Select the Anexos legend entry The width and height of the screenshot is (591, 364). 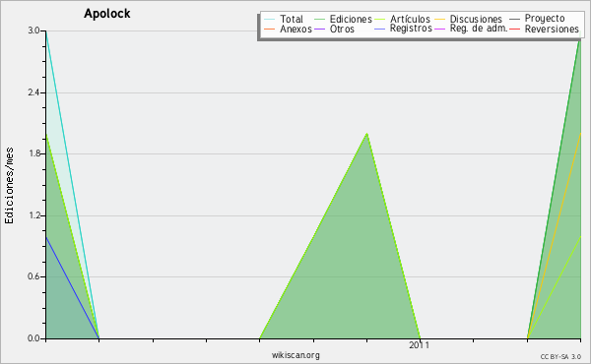pyautogui.click(x=288, y=29)
